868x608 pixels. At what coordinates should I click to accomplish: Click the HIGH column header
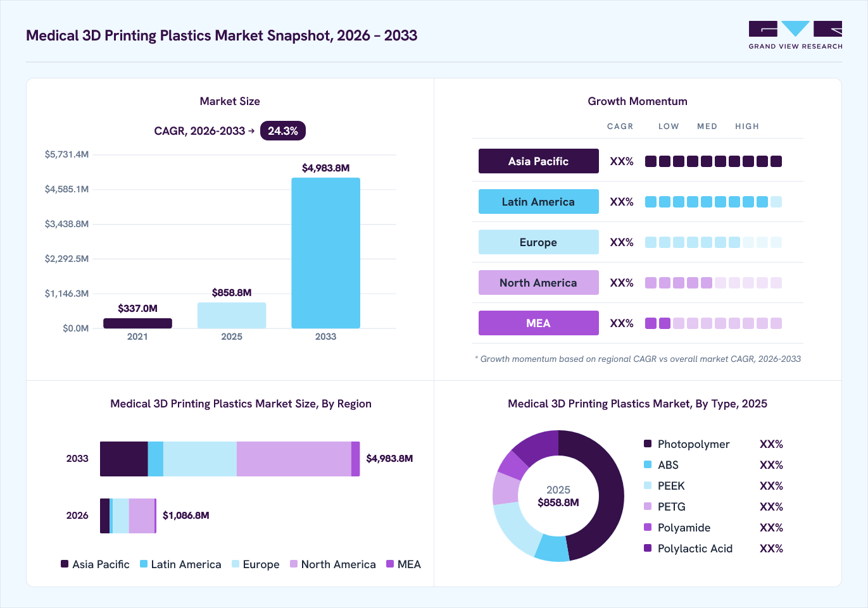click(747, 127)
